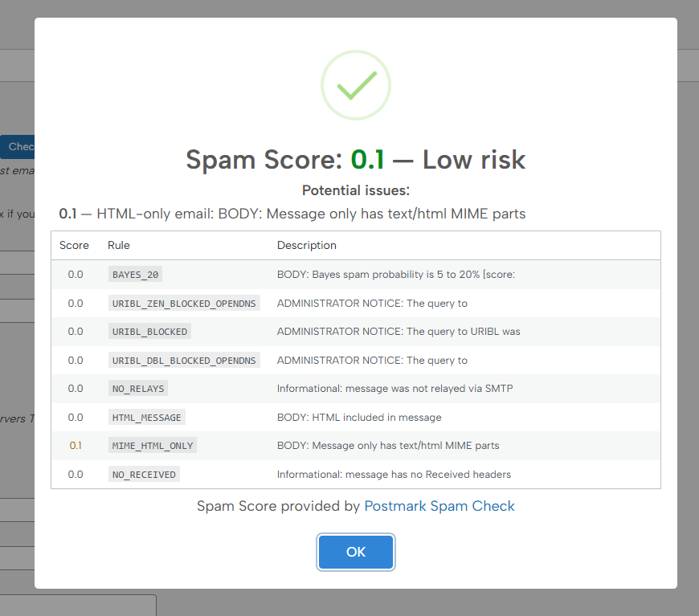The height and width of the screenshot is (616, 699).
Task: Open the Postmark Spam Check link
Action: coord(439,506)
